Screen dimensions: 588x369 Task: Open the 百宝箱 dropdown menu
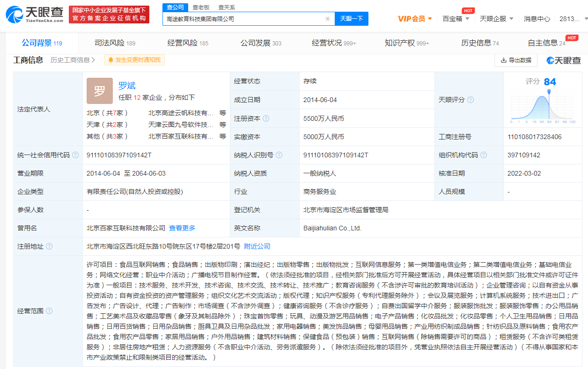point(456,18)
